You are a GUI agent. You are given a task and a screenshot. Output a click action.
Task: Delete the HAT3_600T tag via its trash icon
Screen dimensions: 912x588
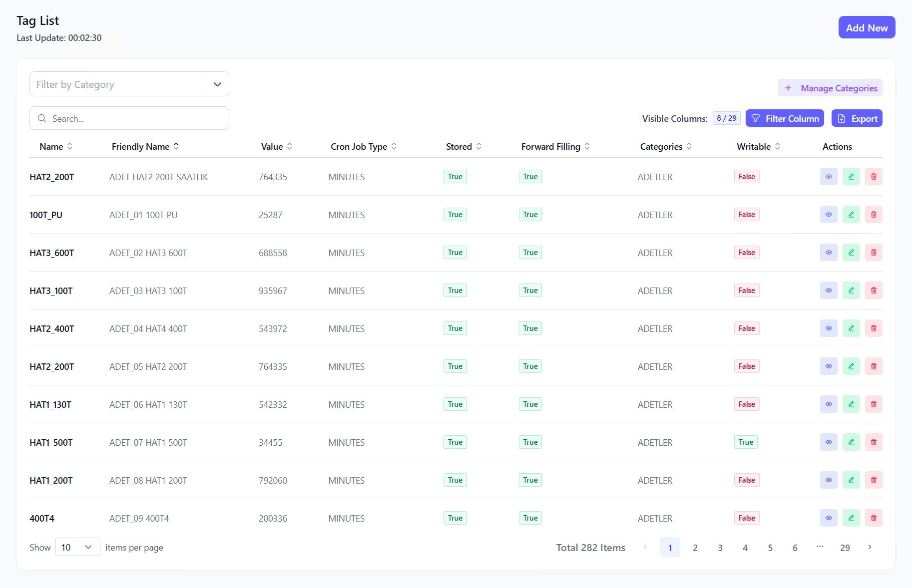pos(874,253)
